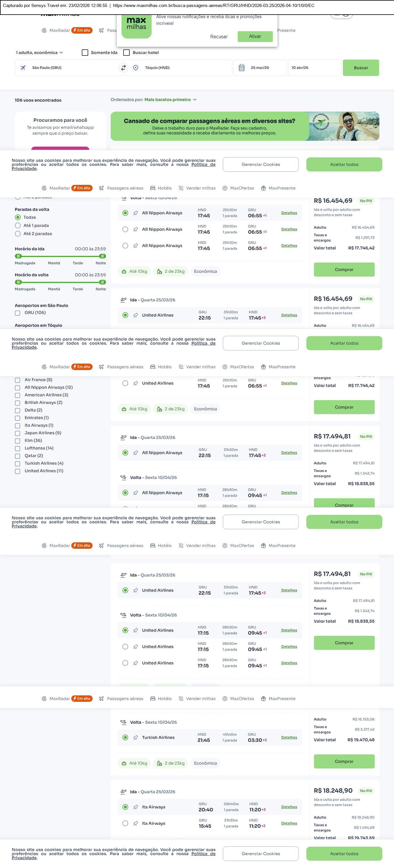Image resolution: width=394 pixels, height=868 pixels.
Task: Filter by Lufthansa (14) airline checkbox
Action: [x=18, y=449]
